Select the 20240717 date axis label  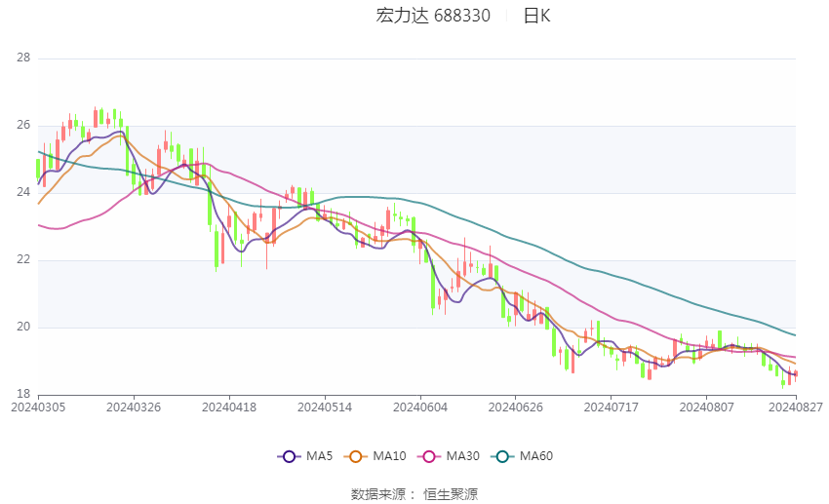pyautogui.click(x=612, y=407)
